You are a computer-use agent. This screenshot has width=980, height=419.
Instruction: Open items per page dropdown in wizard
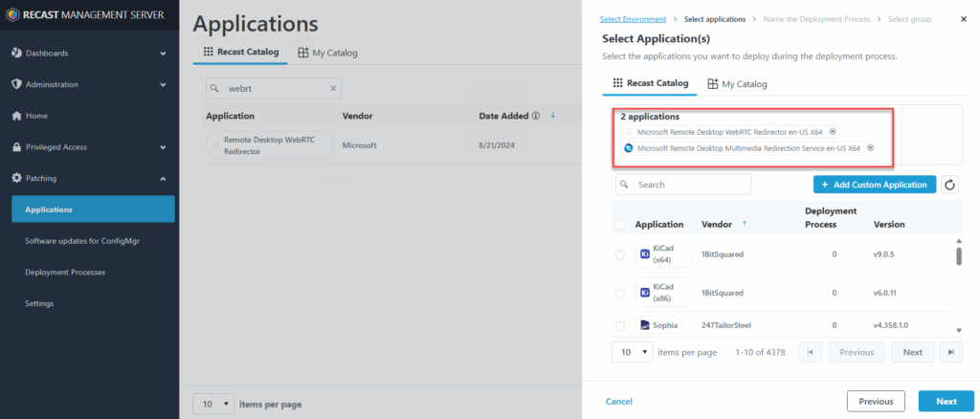632,352
